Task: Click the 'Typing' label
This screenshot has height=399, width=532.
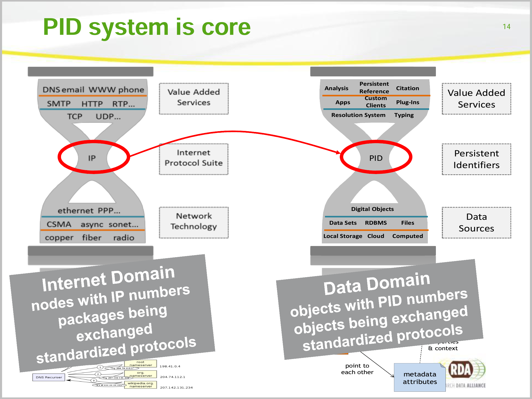Action: click(x=404, y=115)
